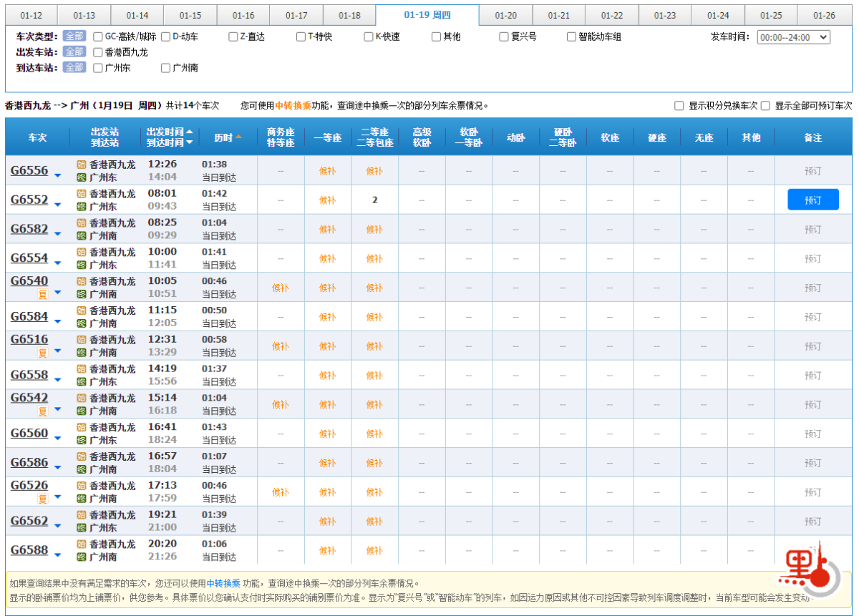This screenshot has height=616, width=859.
Task: Click the descending arrow beside 到达时间 header
Action: coord(189,142)
